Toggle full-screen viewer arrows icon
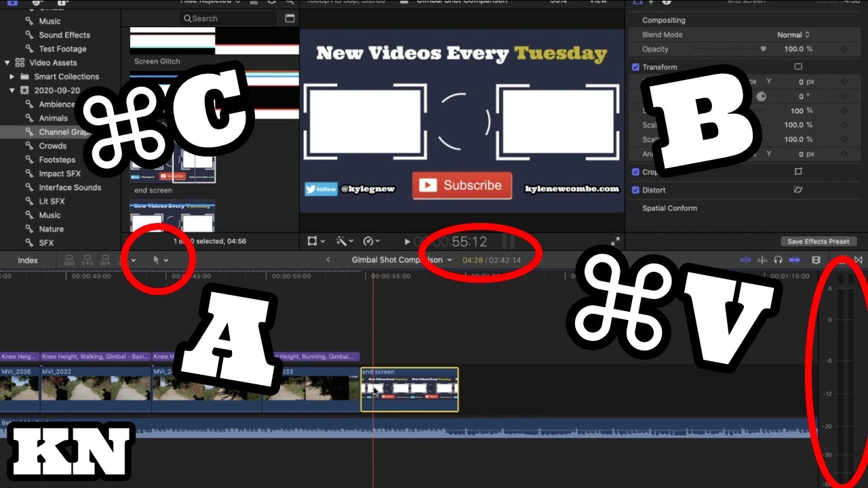 615,241
